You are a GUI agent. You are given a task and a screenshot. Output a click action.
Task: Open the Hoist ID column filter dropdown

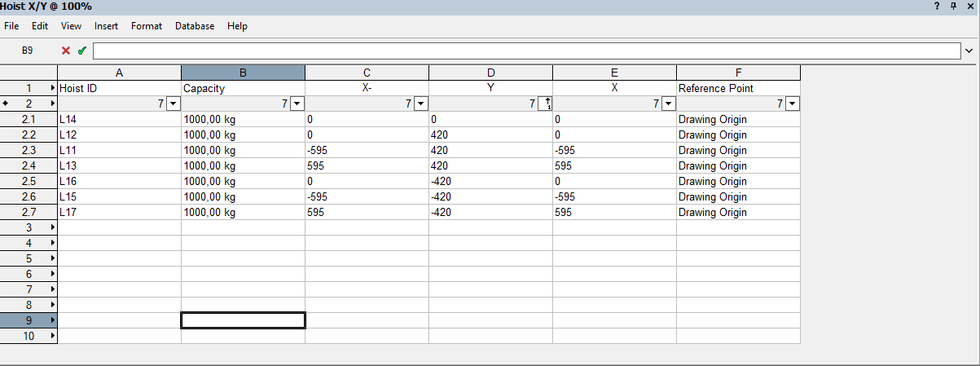click(x=173, y=104)
